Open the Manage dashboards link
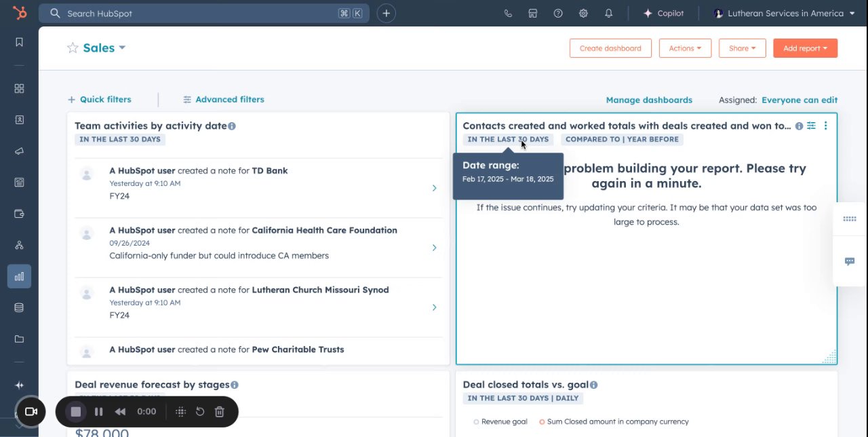This screenshot has width=868, height=437. point(649,100)
